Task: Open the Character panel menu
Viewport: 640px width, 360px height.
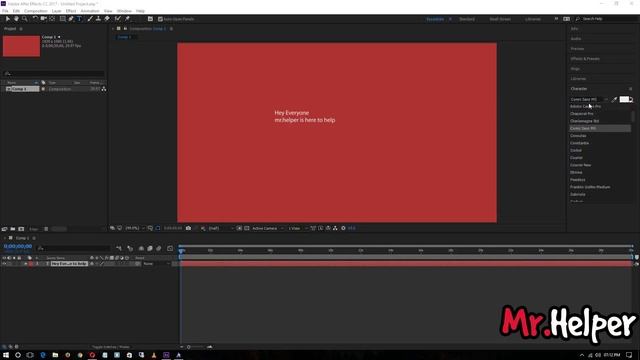Action: pos(630,89)
